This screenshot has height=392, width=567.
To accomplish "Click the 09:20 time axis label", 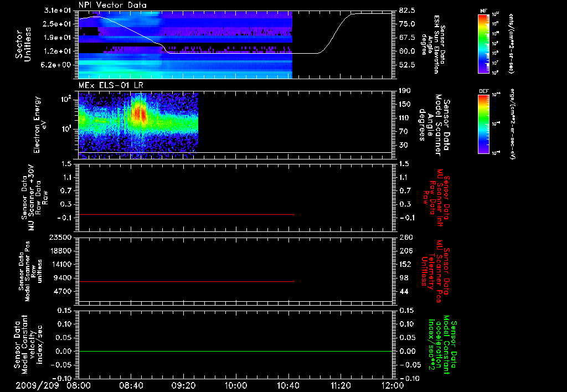I will [x=183, y=386].
